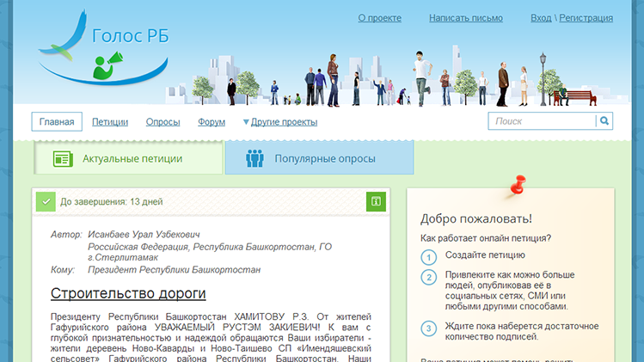Click the green petition list icon
The width and height of the screenshot is (644, 362).
click(63, 158)
